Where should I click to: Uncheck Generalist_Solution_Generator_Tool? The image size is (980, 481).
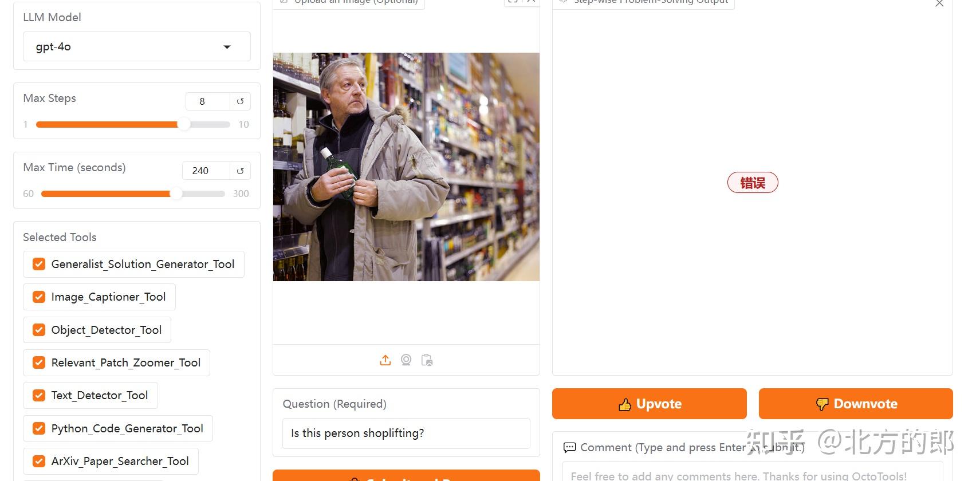click(39, 264)
